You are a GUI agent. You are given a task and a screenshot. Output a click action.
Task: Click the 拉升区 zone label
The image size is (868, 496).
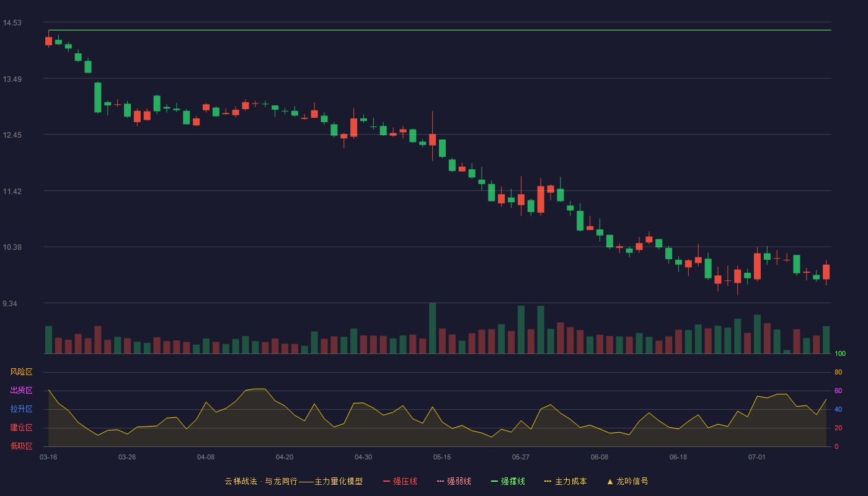click(21, 409)
